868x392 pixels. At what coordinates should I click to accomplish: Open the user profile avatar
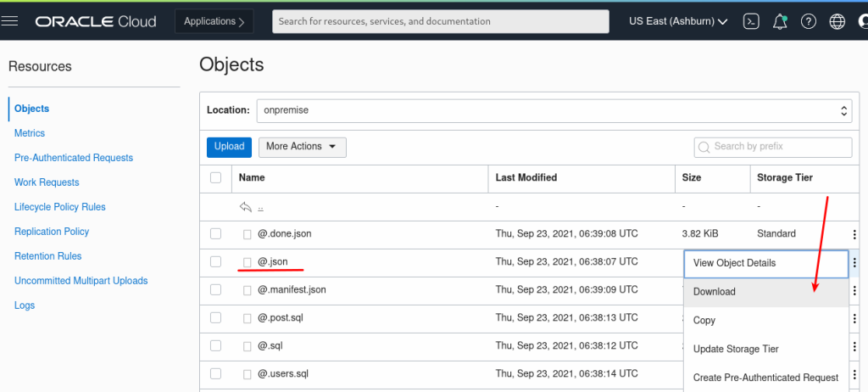(x=862, y=22)
